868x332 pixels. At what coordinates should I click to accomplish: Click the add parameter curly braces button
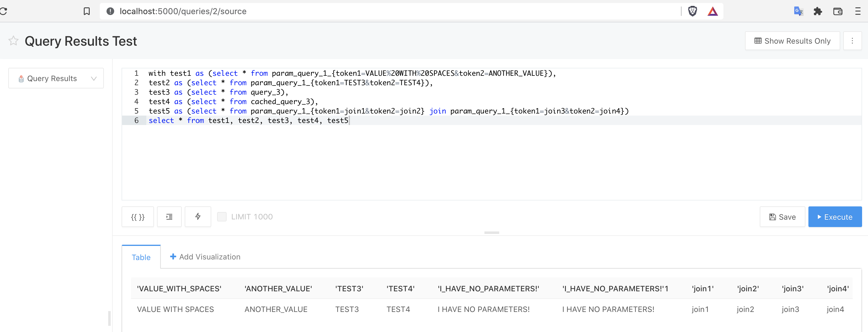point(137,217)
